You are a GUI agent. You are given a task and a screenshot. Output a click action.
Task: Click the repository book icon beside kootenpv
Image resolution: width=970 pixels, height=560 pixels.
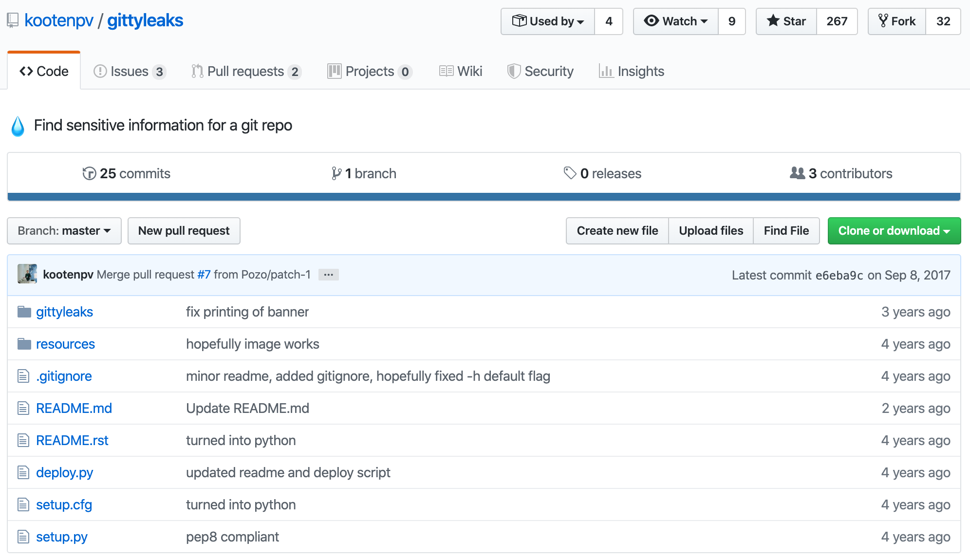(x=13, y=20)
